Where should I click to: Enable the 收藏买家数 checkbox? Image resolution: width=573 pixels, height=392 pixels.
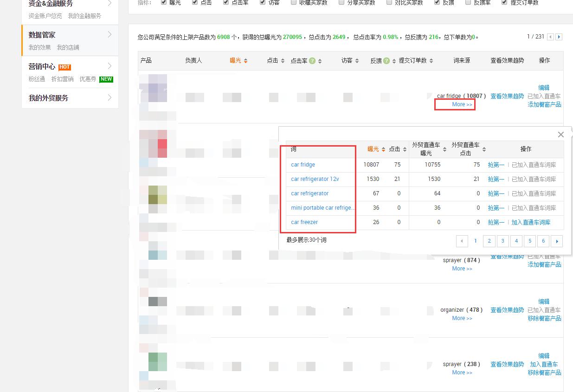(x=293, y=2)
